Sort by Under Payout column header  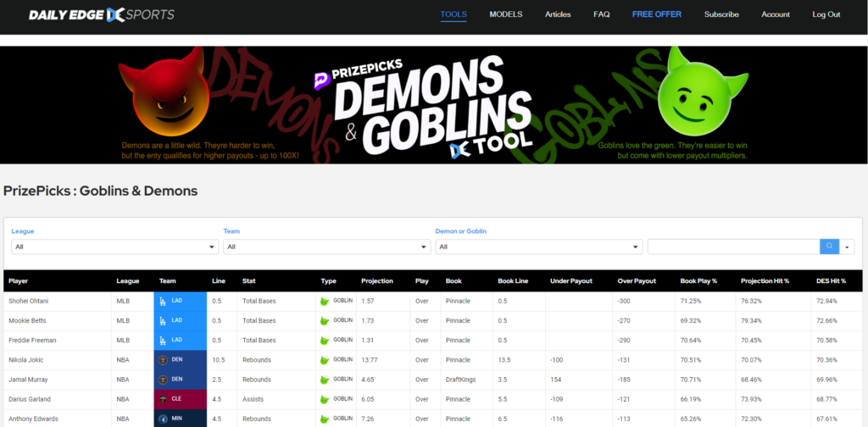(x=571, y=281)
